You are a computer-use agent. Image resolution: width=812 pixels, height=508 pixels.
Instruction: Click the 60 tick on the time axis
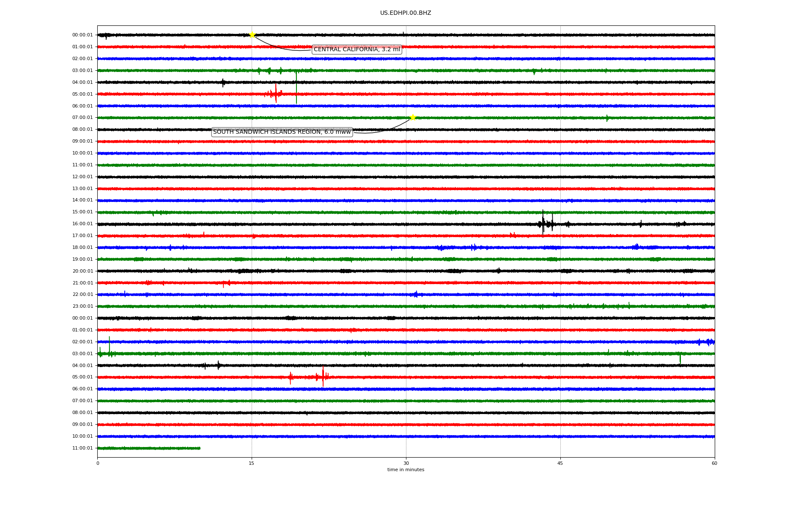tap(714, 463)
